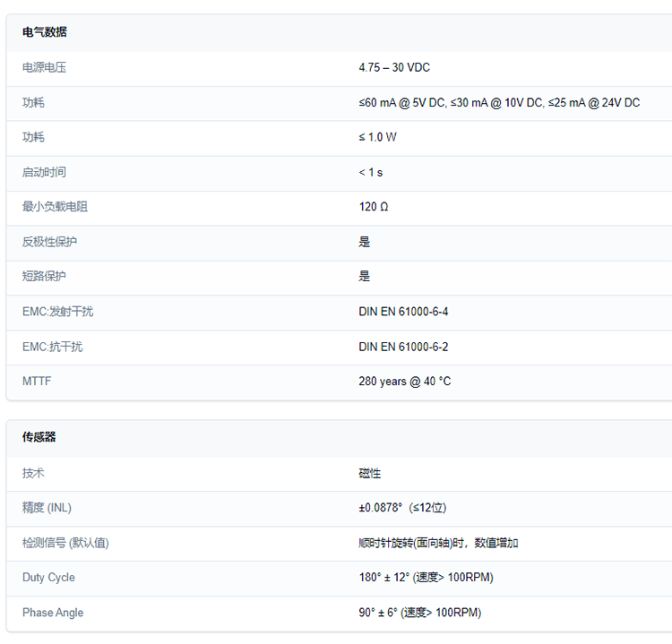This screenshot has width=672, height=644.
Task: Select the 技术 label
Action: pos(33,473)
